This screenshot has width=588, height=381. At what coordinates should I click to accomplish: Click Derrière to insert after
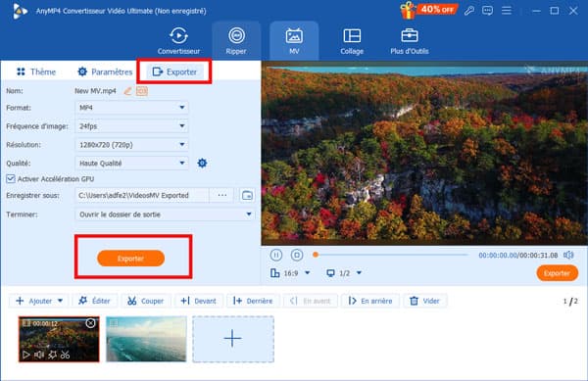pos(253,301)
